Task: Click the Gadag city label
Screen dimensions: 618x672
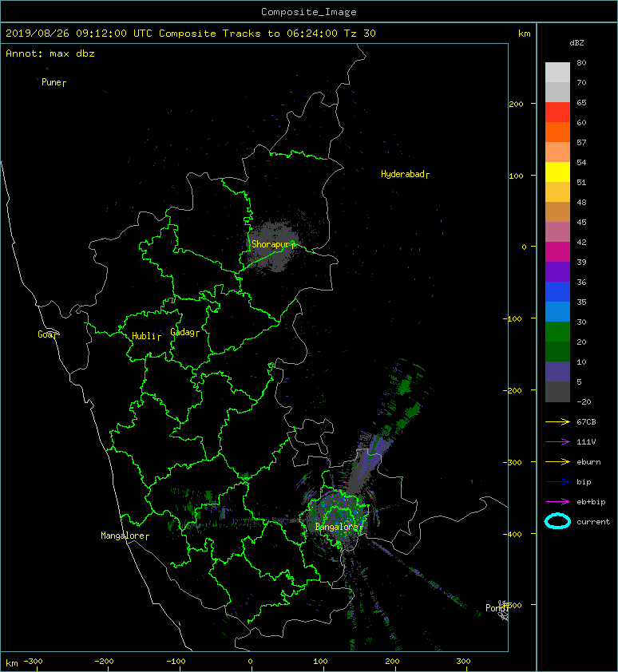Action: 183,332
